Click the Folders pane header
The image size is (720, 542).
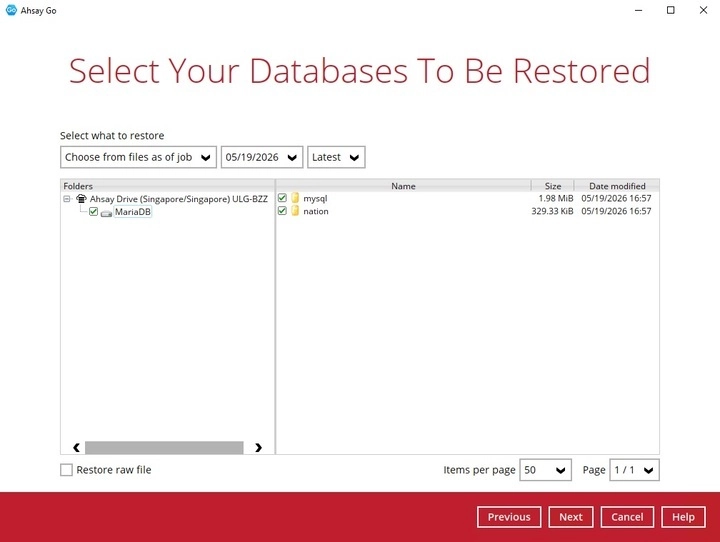tap(168, 186)
